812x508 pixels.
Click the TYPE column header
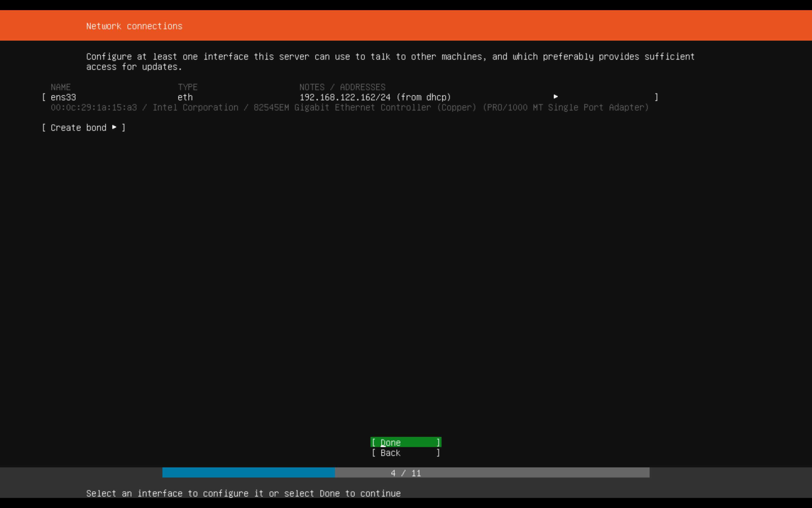point(187,87)
